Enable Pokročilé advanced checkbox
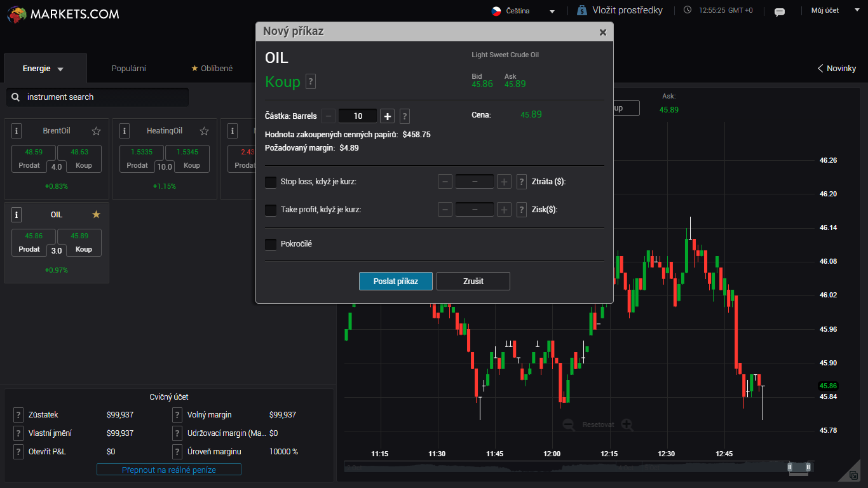The image size is (868, 488). coord(271,245)
